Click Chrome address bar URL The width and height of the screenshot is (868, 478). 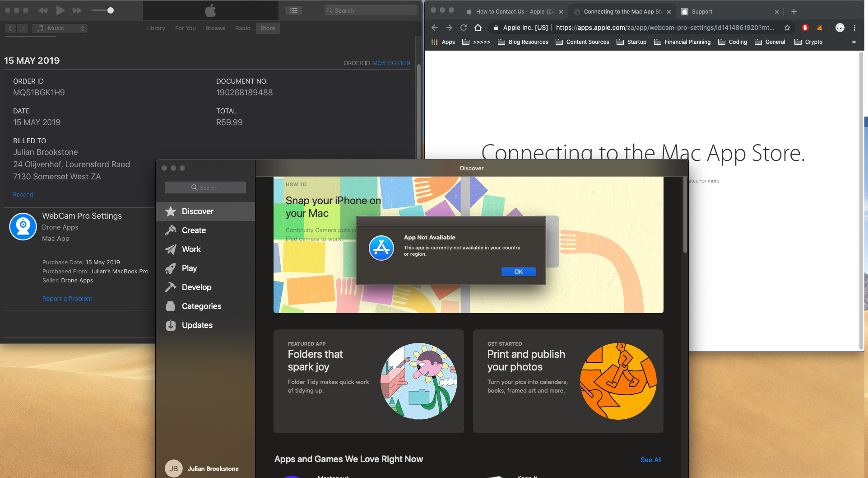pos(665,28)
